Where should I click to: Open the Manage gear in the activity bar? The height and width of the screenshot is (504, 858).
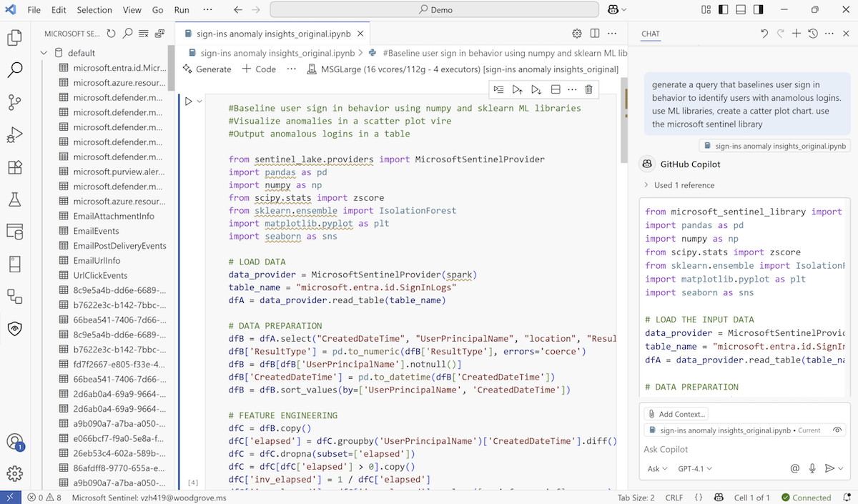[x=14, y=473]
